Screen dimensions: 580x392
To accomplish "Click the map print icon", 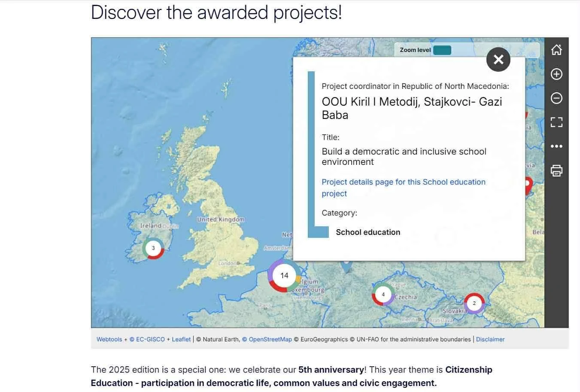I will coord(556,170).
